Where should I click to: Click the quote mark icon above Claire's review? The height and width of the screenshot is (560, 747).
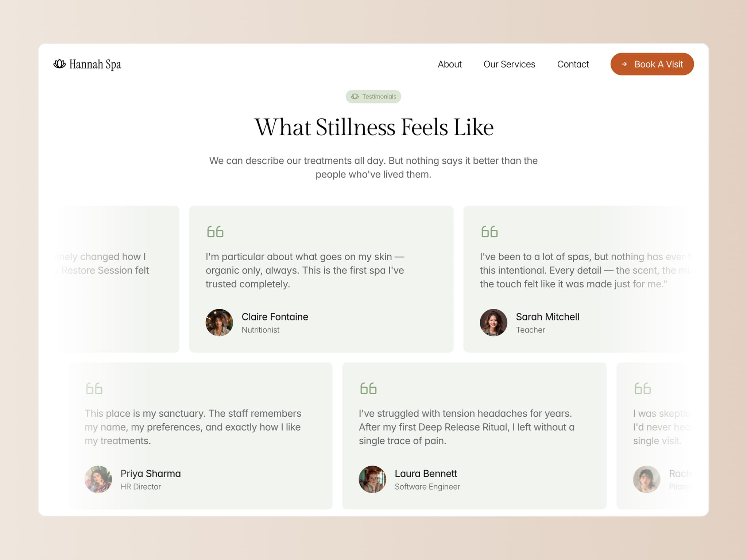(215, 232)
